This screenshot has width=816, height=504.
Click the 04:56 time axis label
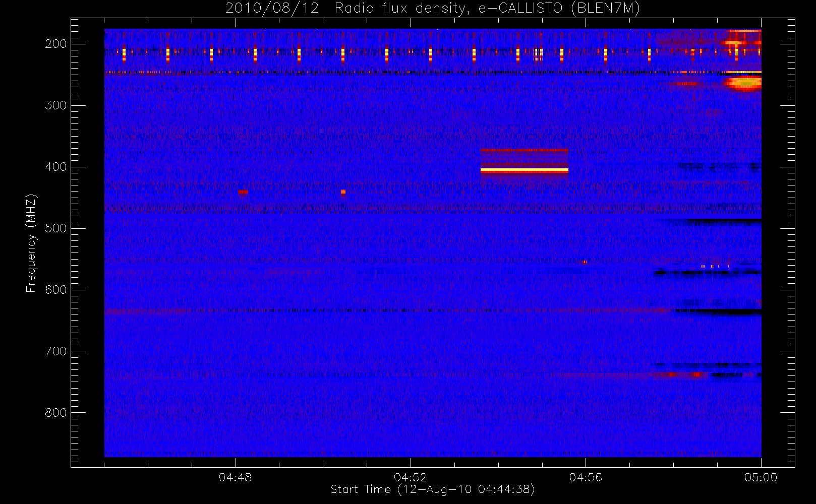point(586,477)
